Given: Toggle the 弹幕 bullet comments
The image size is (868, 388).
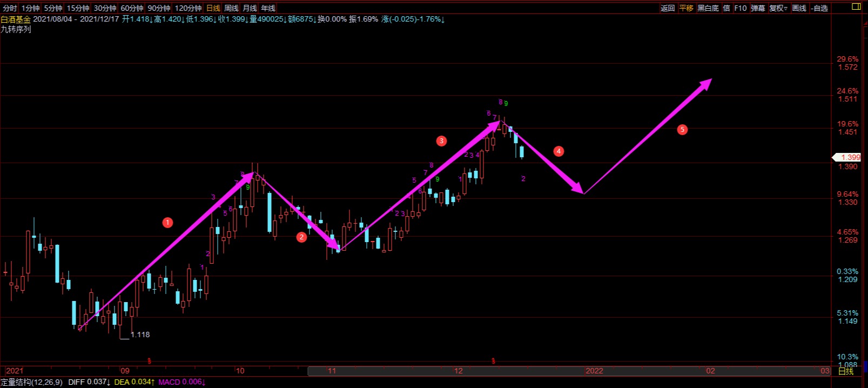Looking at the screenshot, I should [x=758, y=8].
